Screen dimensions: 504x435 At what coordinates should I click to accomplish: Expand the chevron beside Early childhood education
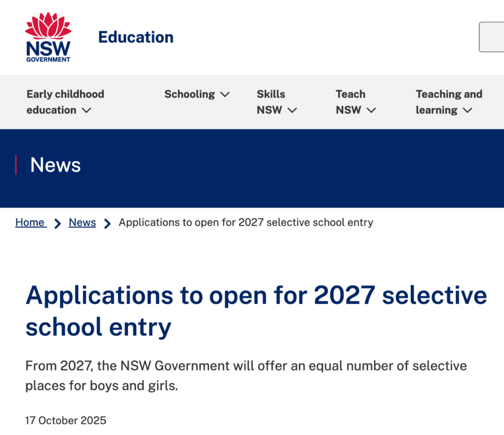coord(86,110)
